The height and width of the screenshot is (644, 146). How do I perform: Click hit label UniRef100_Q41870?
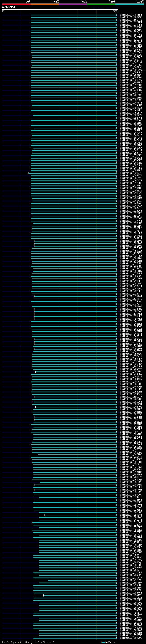click(x=131, y=321)
